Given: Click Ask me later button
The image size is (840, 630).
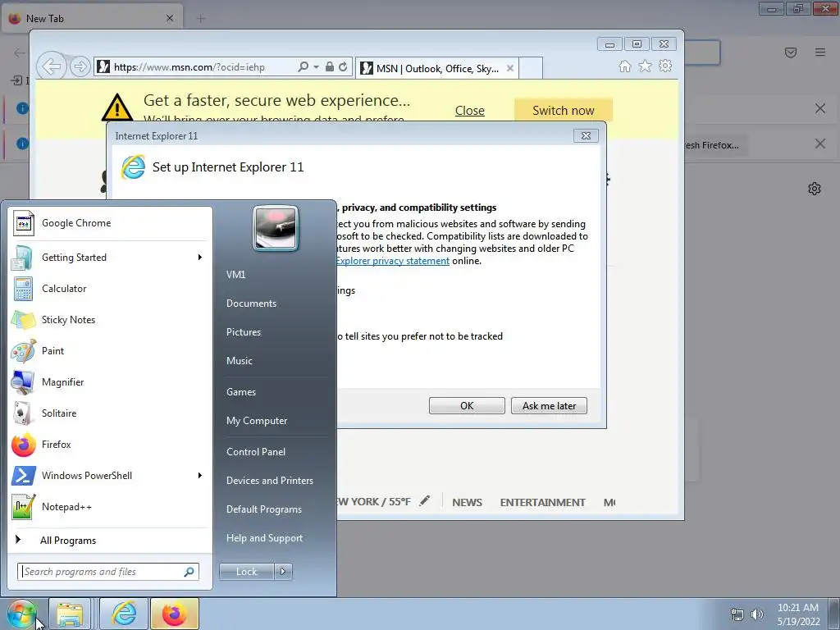Looking at the screenshot, I should tap(549, 406).
